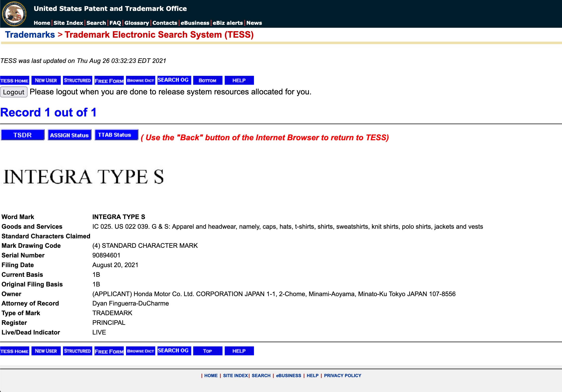Open the footer PRIVACY POLICY link

(343, 376)
